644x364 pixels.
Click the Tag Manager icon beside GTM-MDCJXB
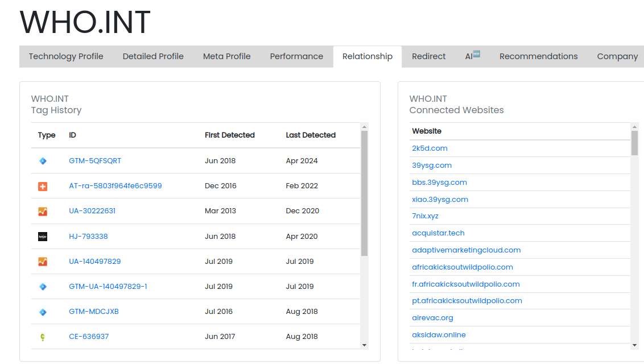point(43,312)
